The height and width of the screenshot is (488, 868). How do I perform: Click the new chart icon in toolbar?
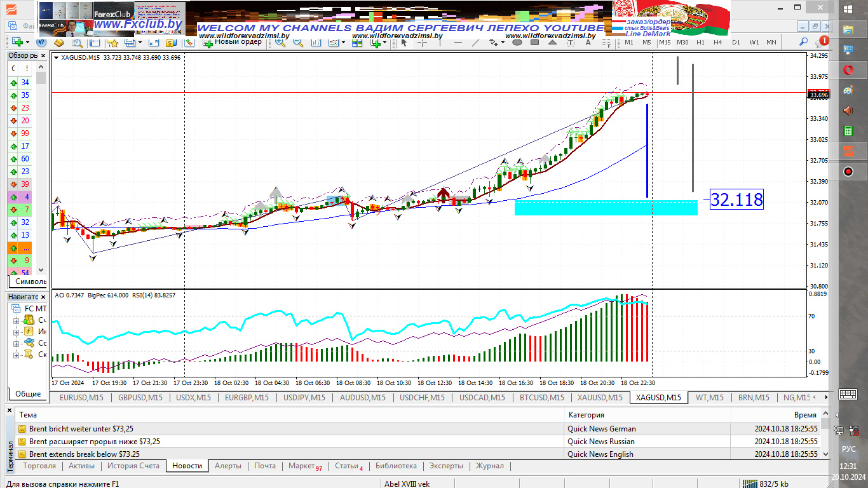[17, 43]
